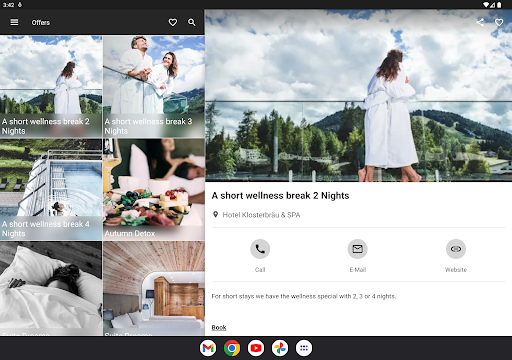
Task: Open favorites from the Offers toolbar heart
Action: click(x=173, y=22)
